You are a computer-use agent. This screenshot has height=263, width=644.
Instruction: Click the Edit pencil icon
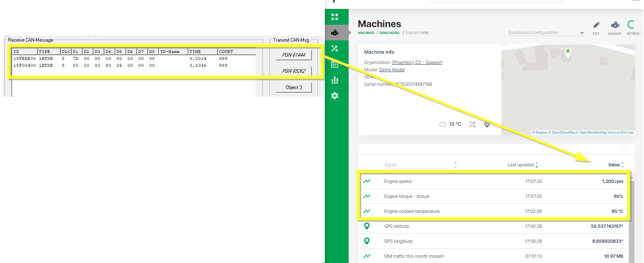click(596, 25)
